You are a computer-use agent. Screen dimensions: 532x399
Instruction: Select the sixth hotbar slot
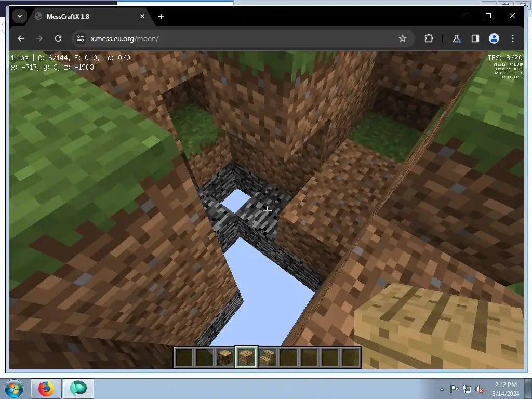pos(288,357)
